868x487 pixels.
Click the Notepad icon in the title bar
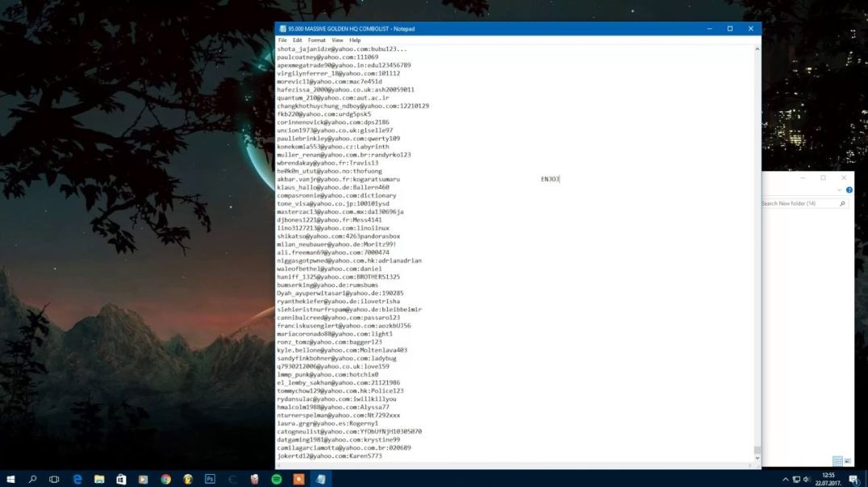pyautogui.click(x=283, y=29)
